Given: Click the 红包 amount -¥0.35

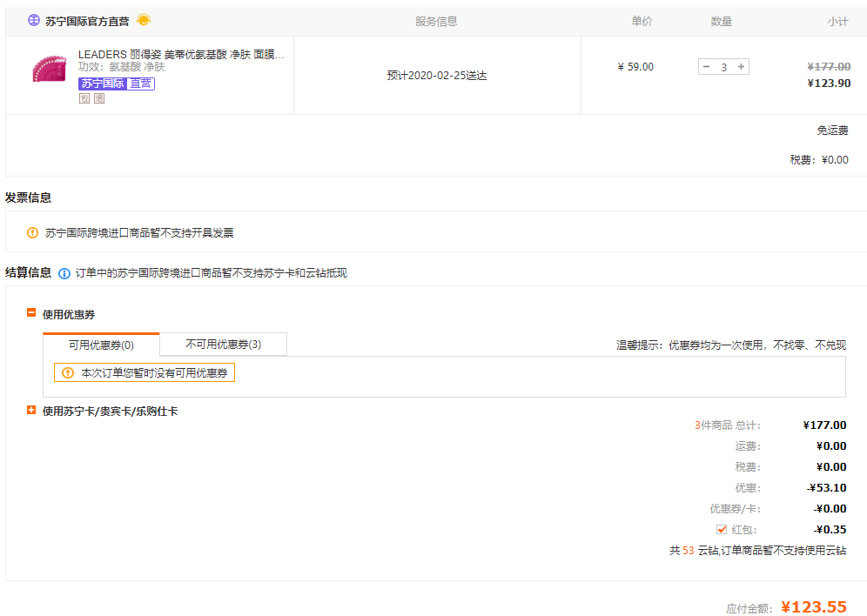Looking at the screenshot, I should pyautogui.click(x=830, y=529).
